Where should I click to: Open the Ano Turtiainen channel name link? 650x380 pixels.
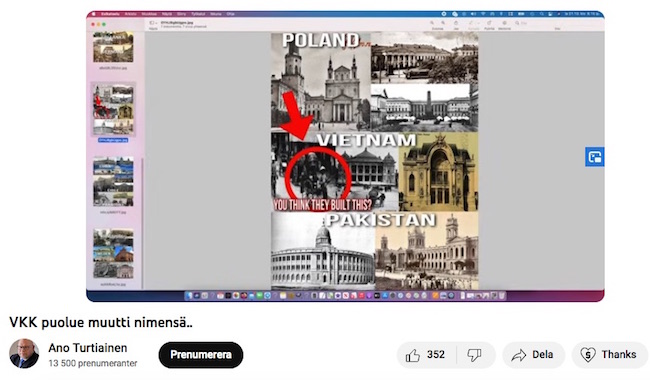click(87, 348)
